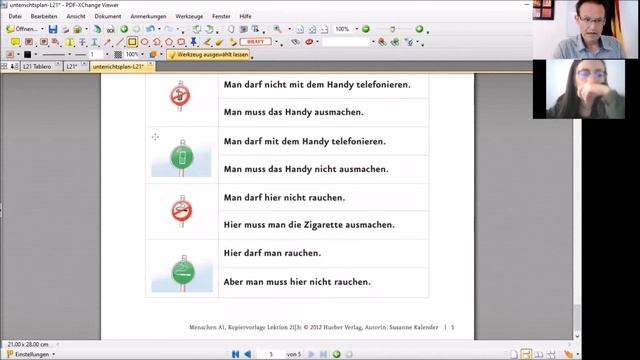Open the Fenster menu
This screenshot has width=640, height=360.
click(x=221, y=16)
